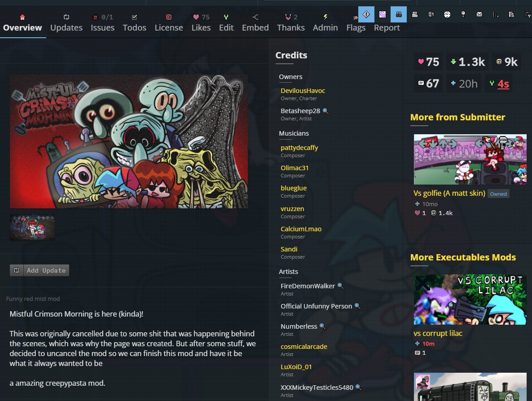Open the clock icon in top toolbar
The image size is (532, 401).
pyautogui.click(x=447, y=14)
